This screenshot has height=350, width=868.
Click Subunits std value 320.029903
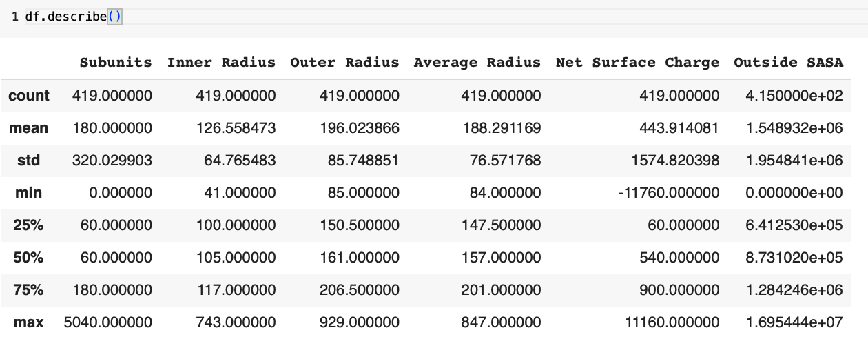click(x=112, y=161)
